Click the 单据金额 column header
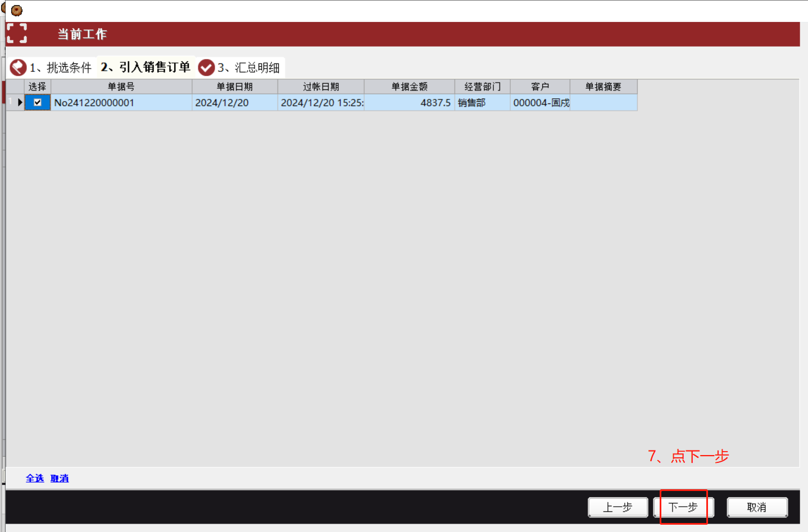The height and width of the screenshot is (532, 808). coord(410,87)
